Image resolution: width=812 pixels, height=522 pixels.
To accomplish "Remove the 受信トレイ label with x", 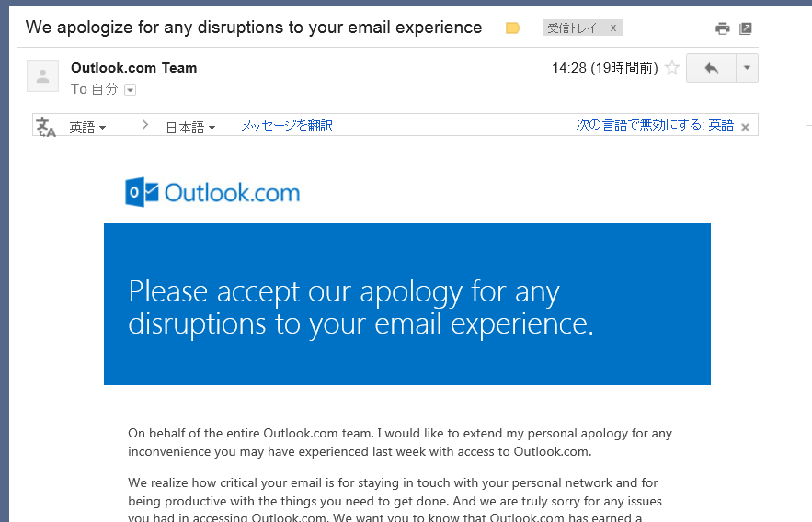I will coord(613,28).
